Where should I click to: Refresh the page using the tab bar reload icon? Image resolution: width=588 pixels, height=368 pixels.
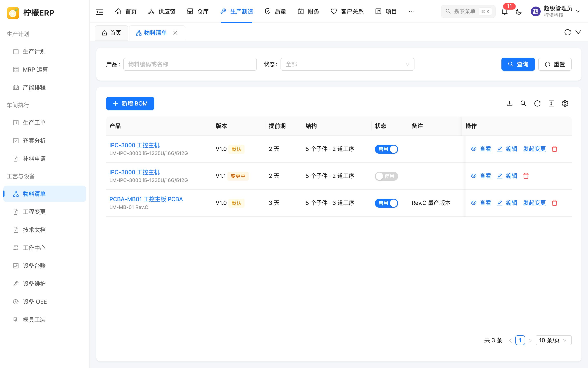tap(567, 32)
